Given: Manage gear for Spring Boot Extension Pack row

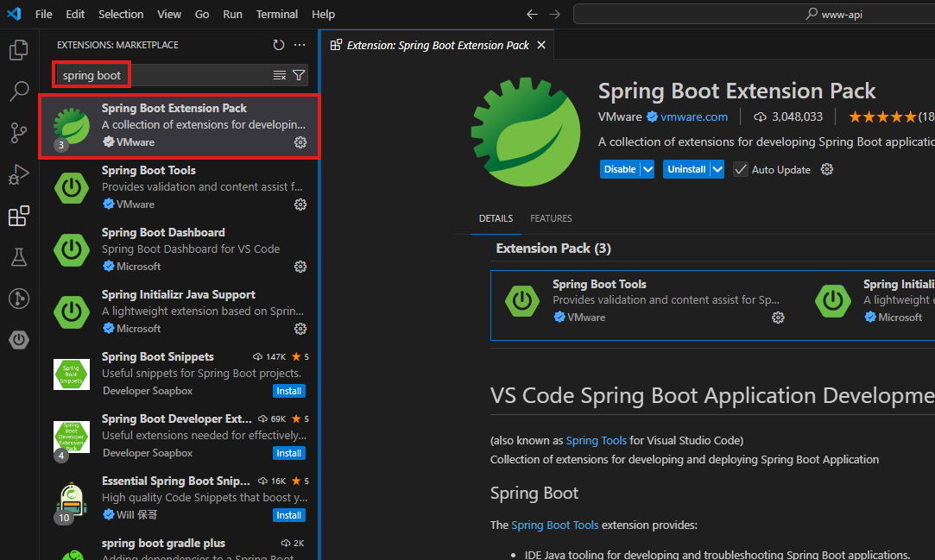Looking at the screenshot, I should point(300,142).
